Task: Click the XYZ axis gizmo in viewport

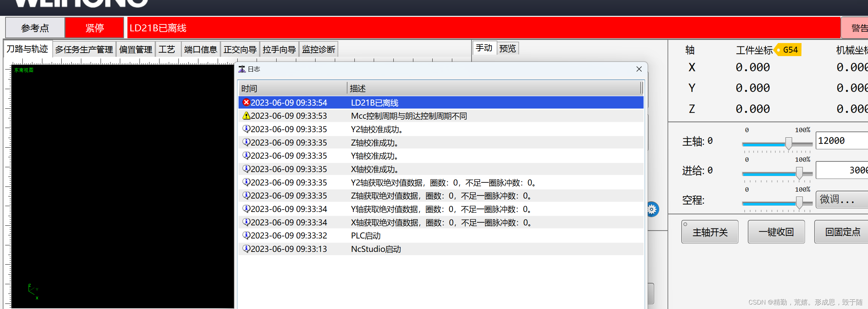Action: (x=33, y=292)
